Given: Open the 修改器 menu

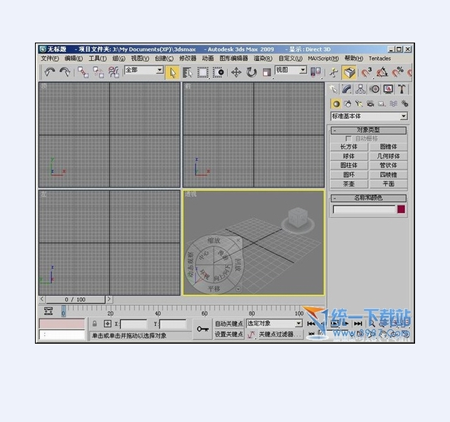Looking at the screenshot, I should [x=188, y=58].
